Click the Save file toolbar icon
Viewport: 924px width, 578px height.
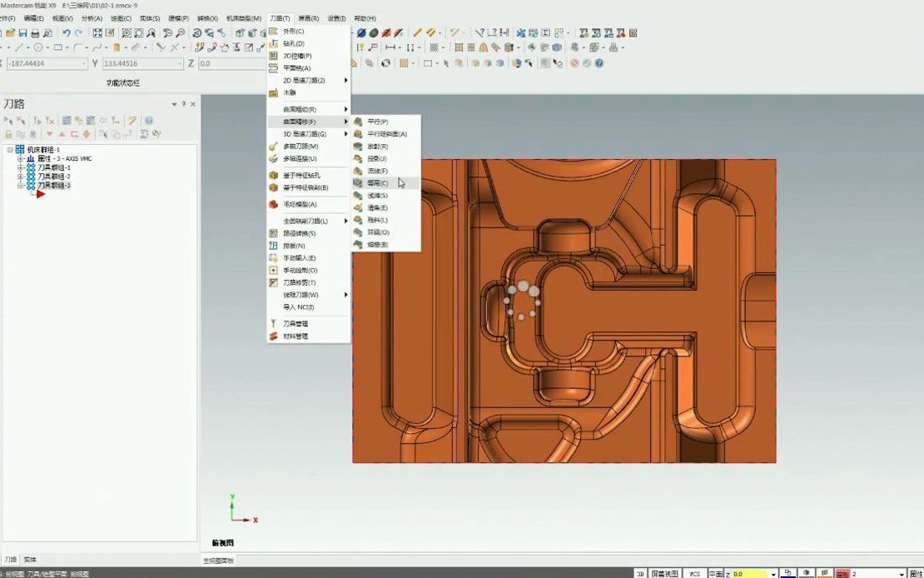pos(23,33)
